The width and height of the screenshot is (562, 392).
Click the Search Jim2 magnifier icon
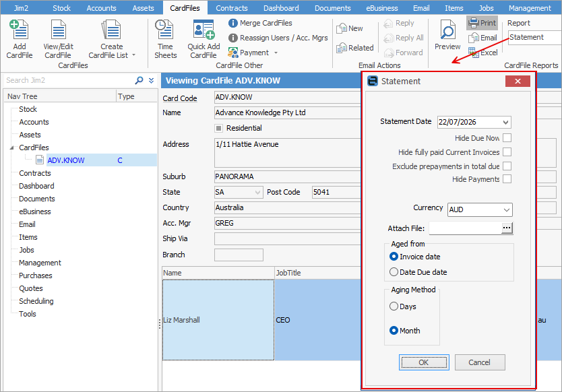(x=139, y=80)
